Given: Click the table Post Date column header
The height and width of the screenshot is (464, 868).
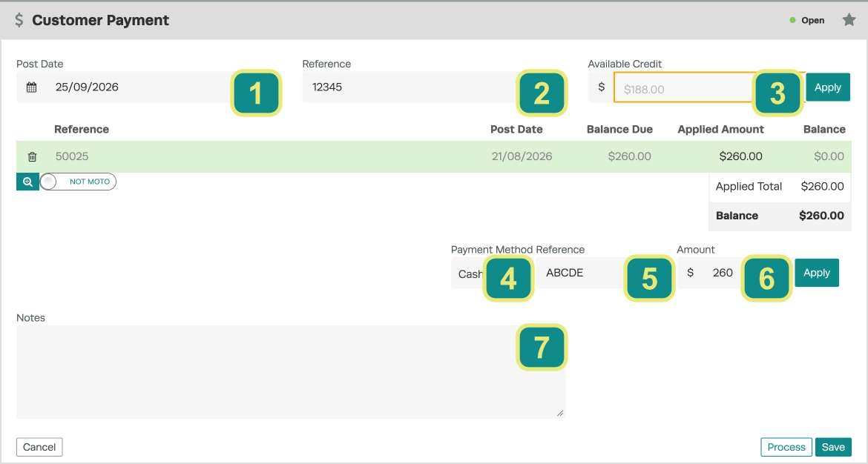Looking at the screenshot, I should coord(516,130).
